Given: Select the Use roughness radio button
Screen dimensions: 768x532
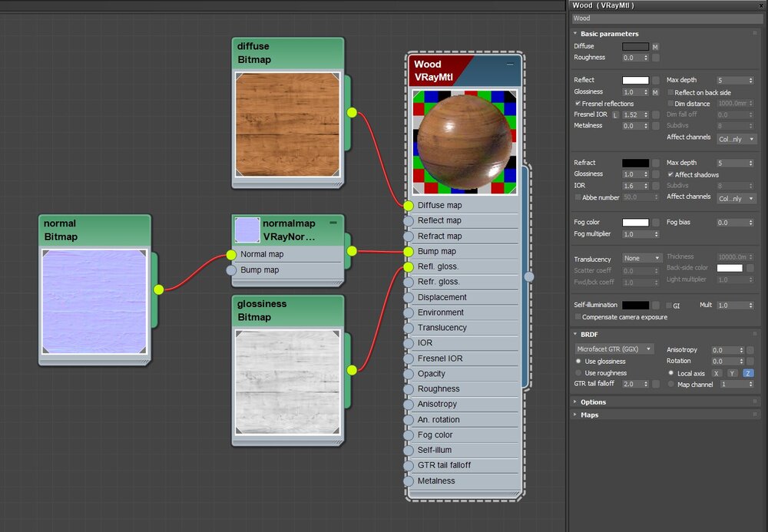Looking at the screenshot, I should click(579, 373).
